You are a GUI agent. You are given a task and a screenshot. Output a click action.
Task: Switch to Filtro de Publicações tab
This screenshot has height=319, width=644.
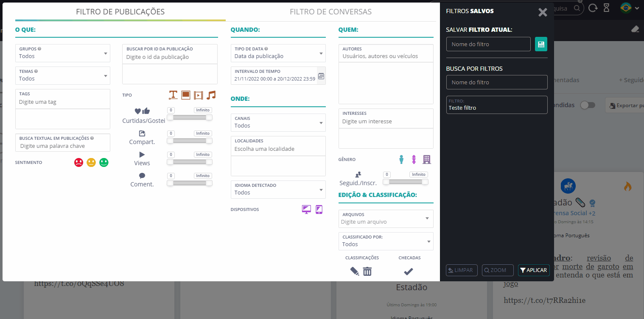tap(120, 12)
